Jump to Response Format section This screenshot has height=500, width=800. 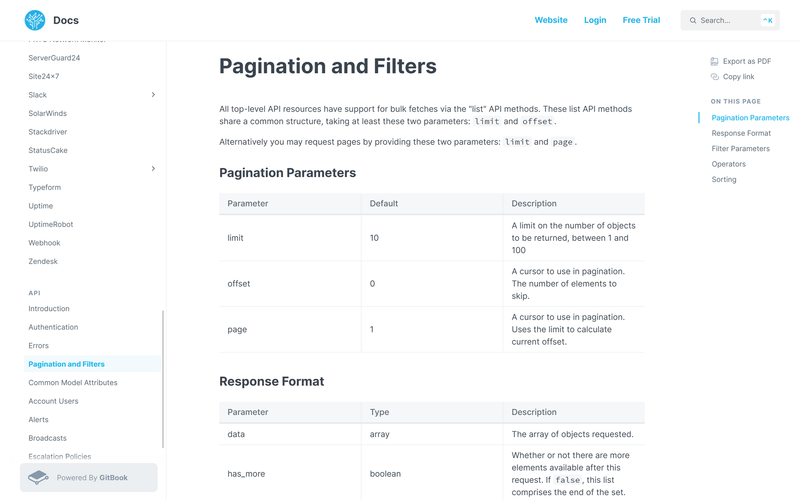pyautogui.click(x=741, y=133)
